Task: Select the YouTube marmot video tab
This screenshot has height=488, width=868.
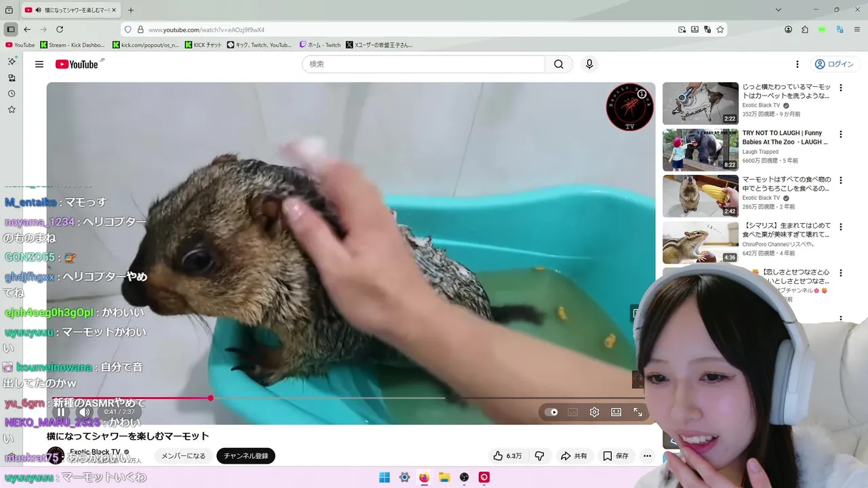Action: 71,10
